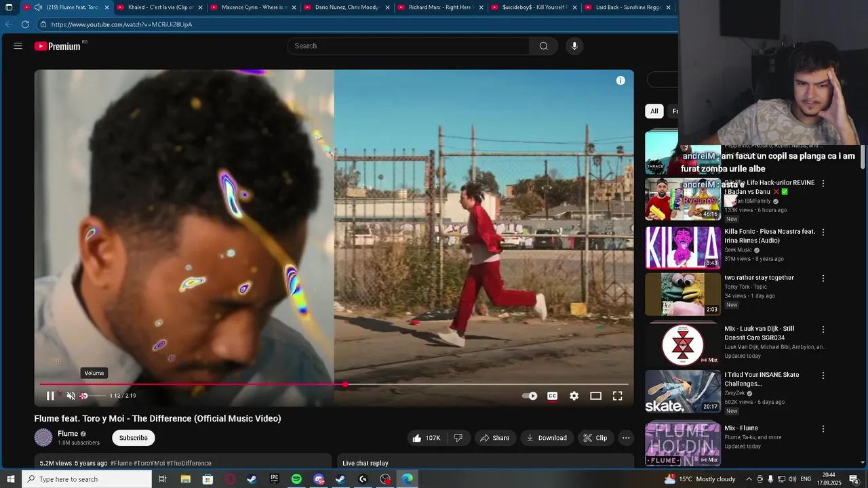Click the Clip button

[595, 438]
